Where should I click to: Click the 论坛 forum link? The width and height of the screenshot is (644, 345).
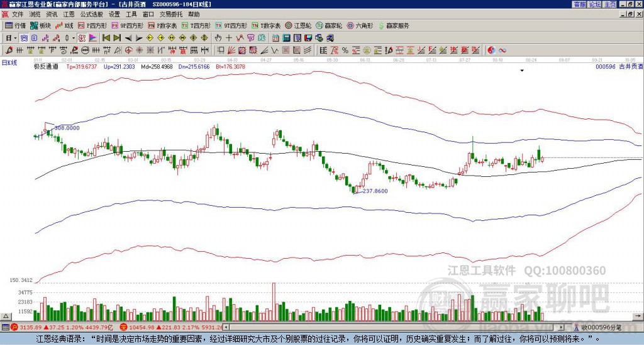tap(595, 4)
